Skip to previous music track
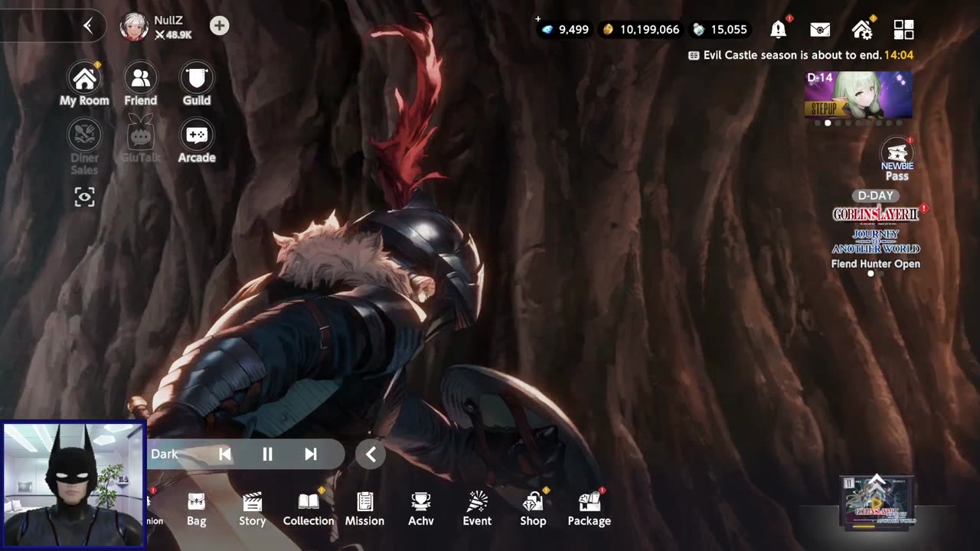This screenshot has width=980, height=551. pyautogui.click(x=225, y=454)
